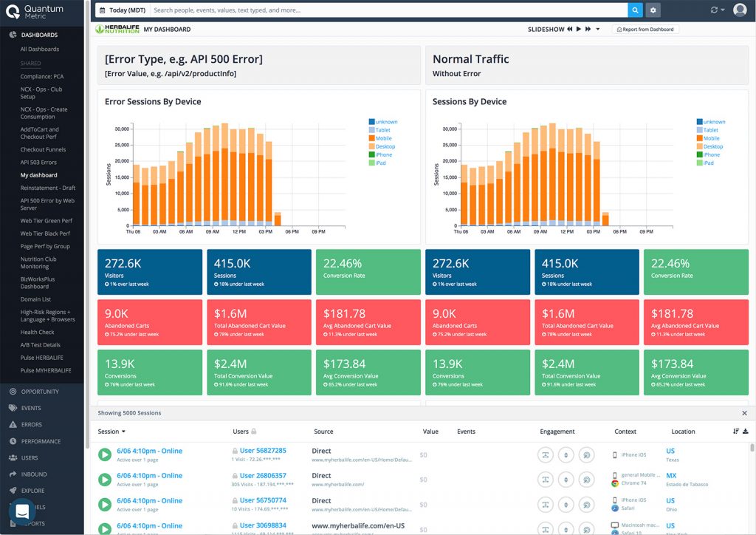Click the Users group icon
Image resolution: width=756 pixels, height=535 pixels.
pyautogui.click(x=13, y=458)
